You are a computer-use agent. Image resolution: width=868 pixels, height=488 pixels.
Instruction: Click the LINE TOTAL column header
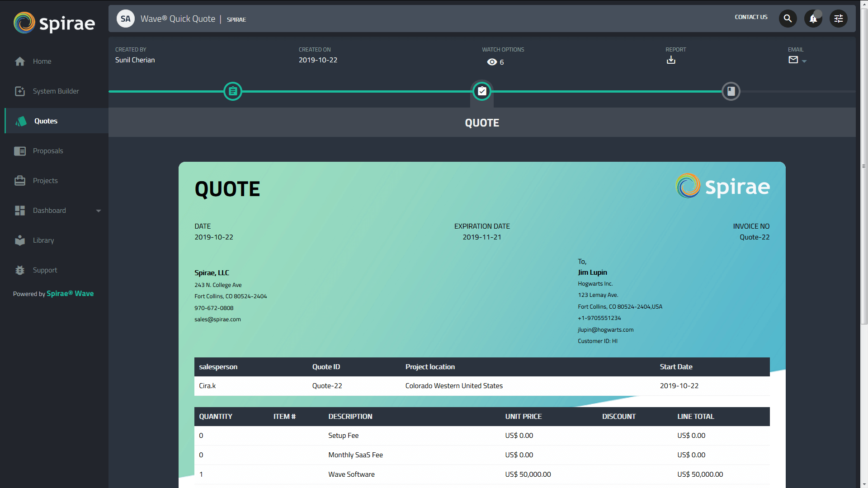[696, 417]
